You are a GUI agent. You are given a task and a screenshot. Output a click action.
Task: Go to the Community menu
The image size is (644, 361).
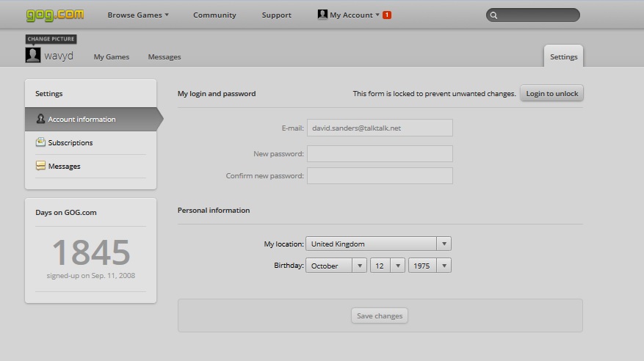point(214,15)
